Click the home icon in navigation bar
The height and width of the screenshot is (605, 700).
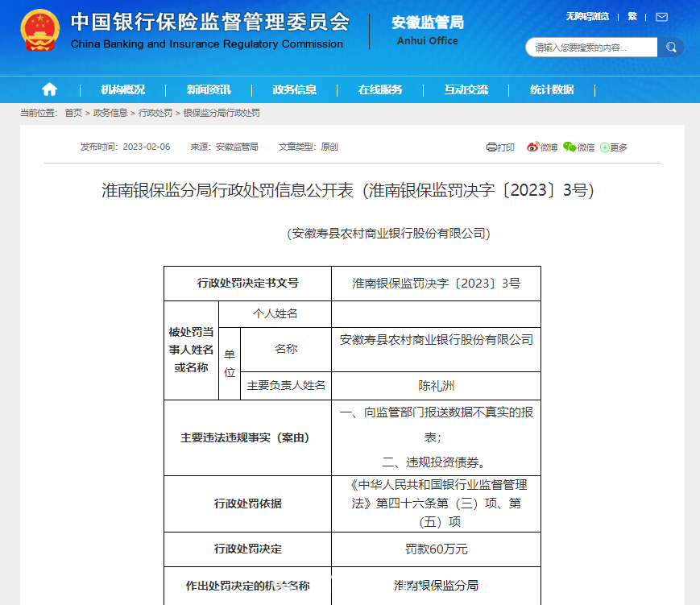[50, 89]
